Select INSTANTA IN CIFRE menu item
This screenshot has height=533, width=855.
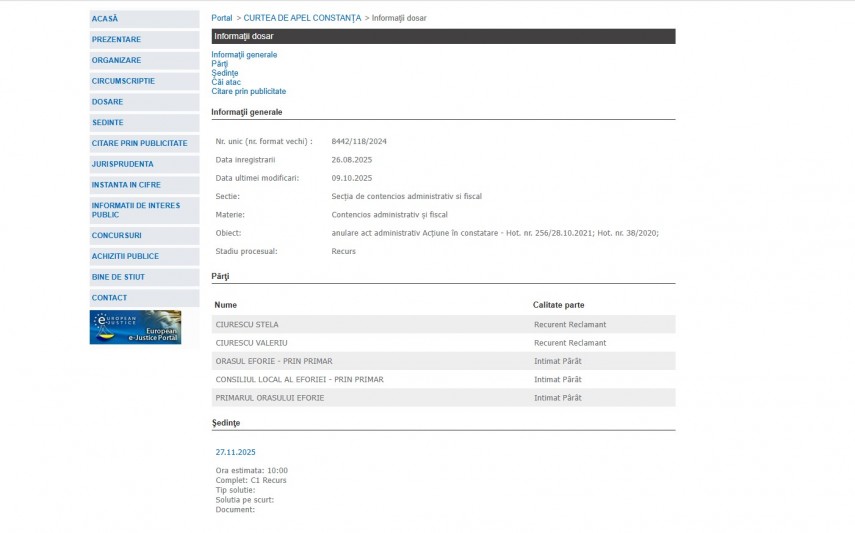126,185
